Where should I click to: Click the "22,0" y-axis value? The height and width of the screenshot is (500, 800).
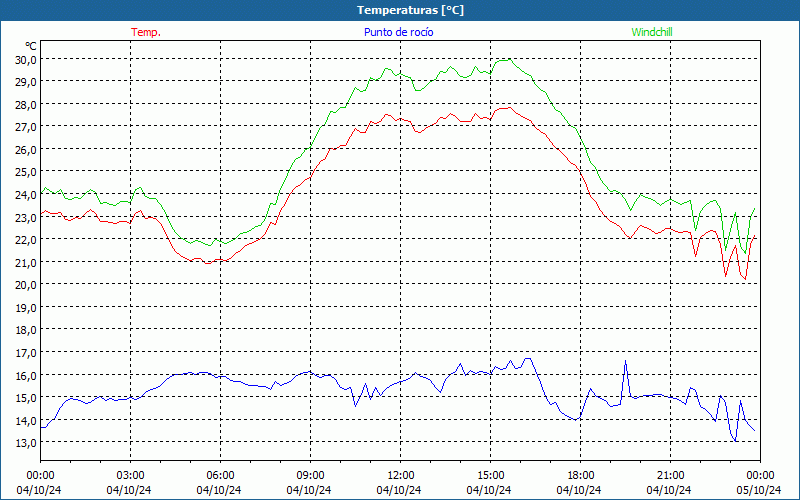click(26, 240)
